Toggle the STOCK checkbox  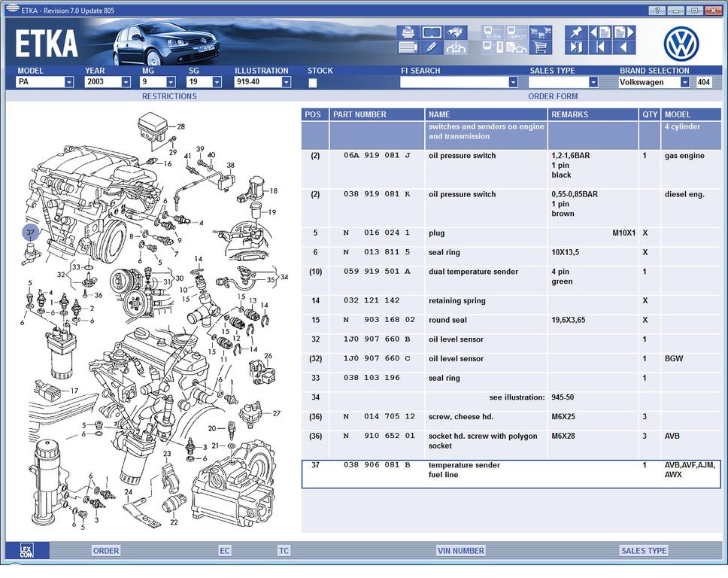(x=313, y=83)
